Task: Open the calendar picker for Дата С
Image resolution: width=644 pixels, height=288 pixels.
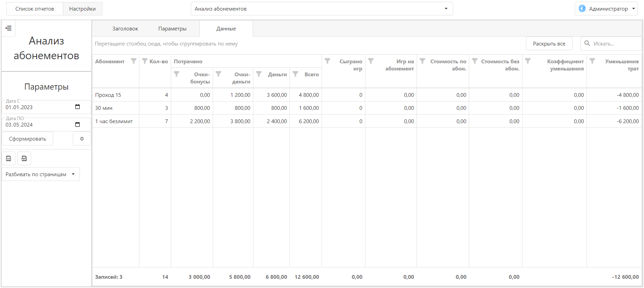Action: (78, 107)
